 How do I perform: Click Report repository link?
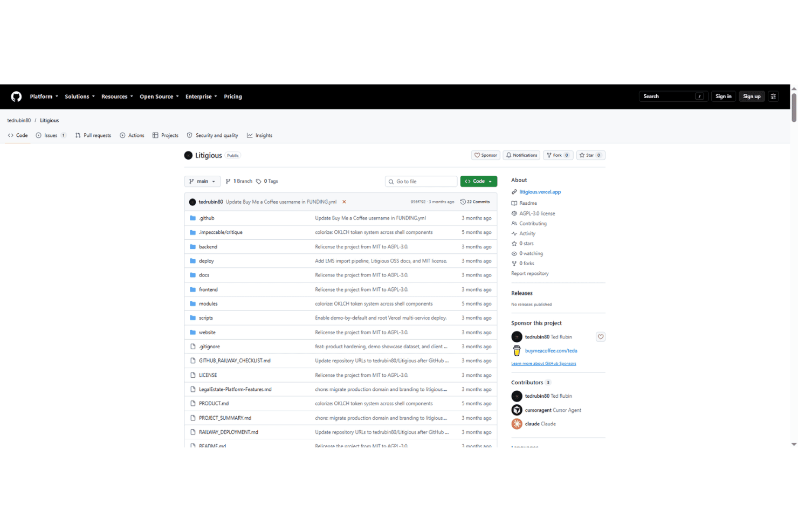coord(530,274)
